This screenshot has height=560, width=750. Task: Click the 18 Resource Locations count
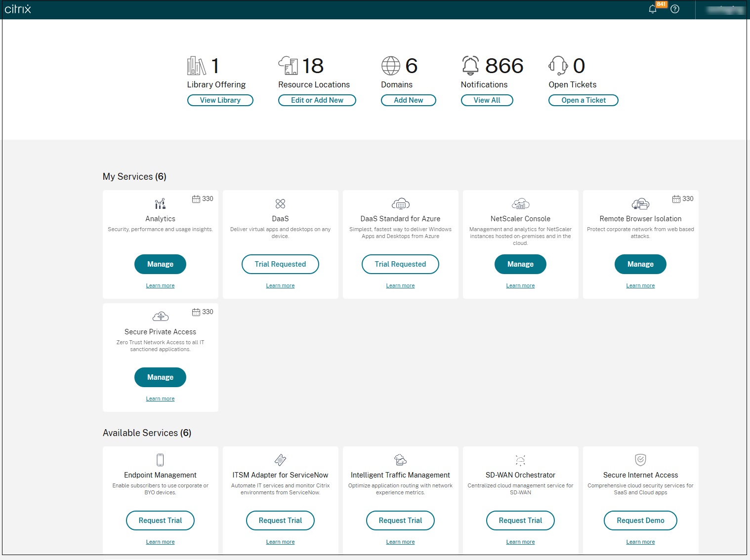[x=313, y=66]
